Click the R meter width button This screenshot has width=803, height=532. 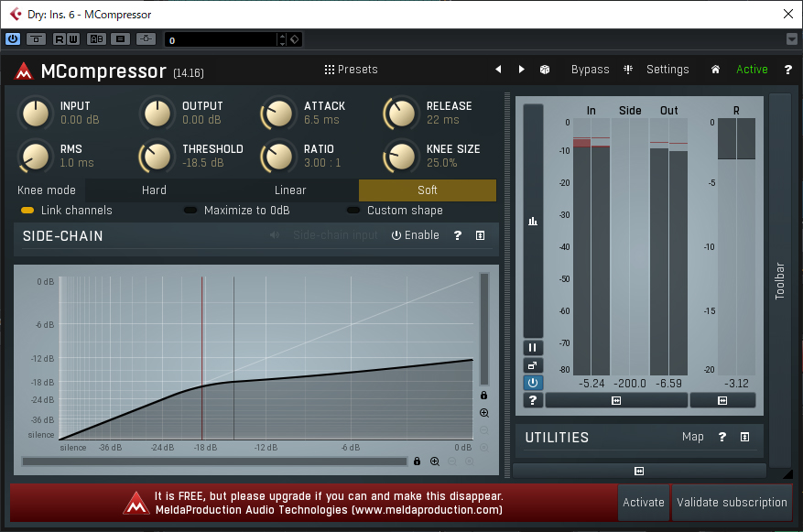(x=722, y=400)
